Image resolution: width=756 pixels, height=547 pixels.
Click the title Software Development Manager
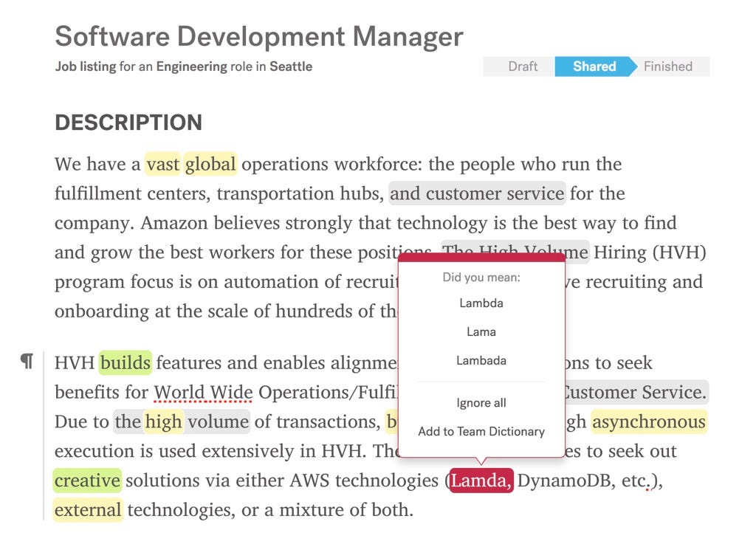pyautogui.click(x=259, y=37)
